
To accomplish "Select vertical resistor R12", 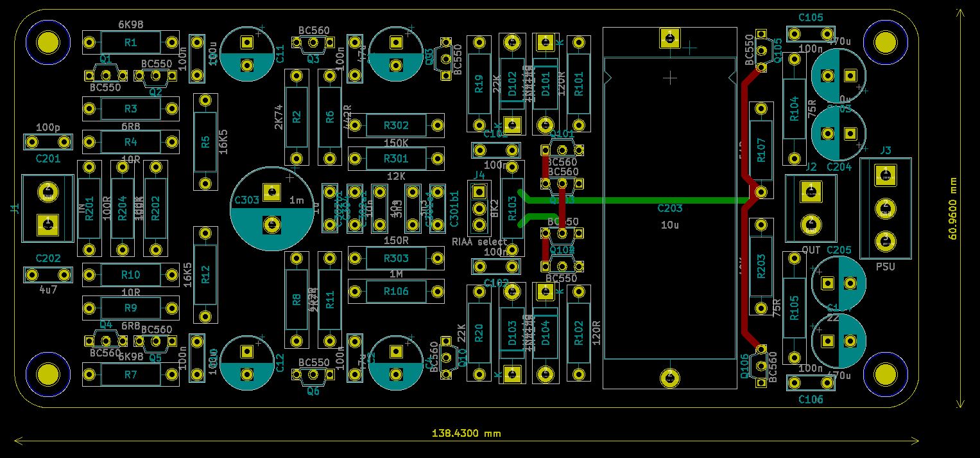I will click(x=205, y=275).
